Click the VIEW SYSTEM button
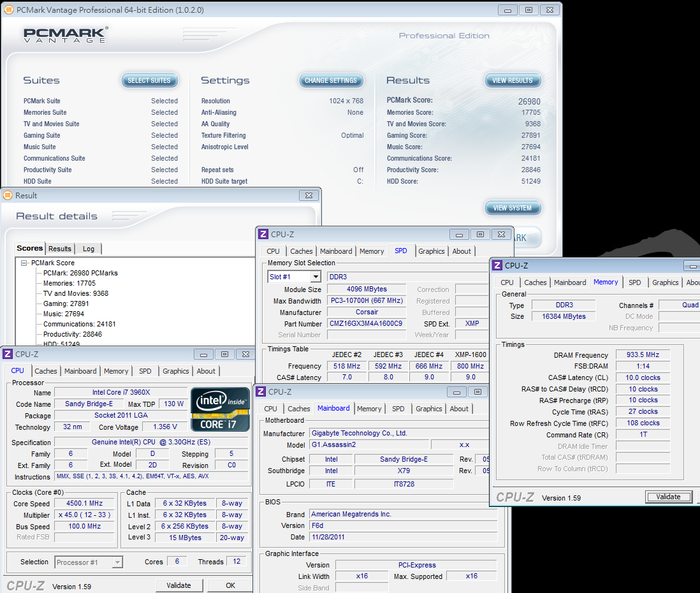 (x=513, y=208)
